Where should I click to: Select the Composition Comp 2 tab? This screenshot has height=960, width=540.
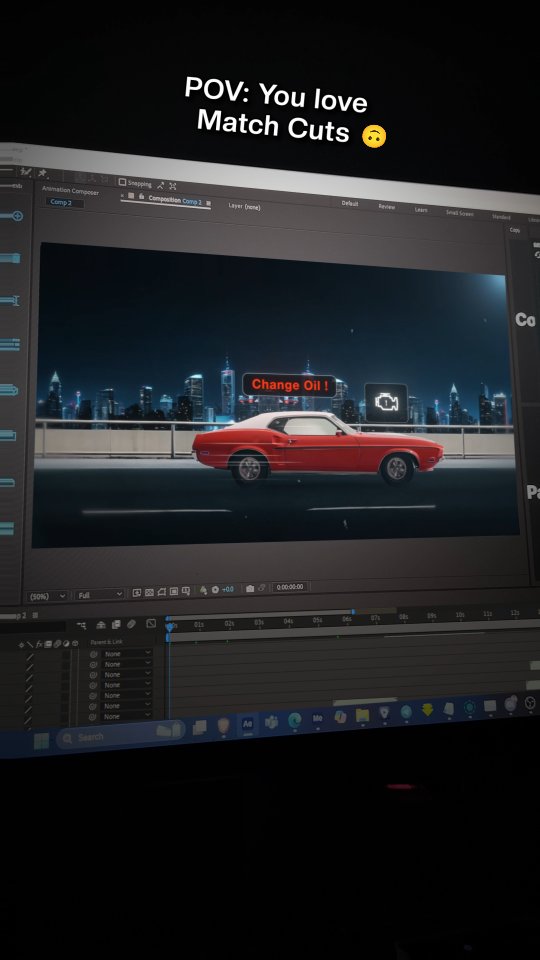pyautogui.click(x=175, y=200)
